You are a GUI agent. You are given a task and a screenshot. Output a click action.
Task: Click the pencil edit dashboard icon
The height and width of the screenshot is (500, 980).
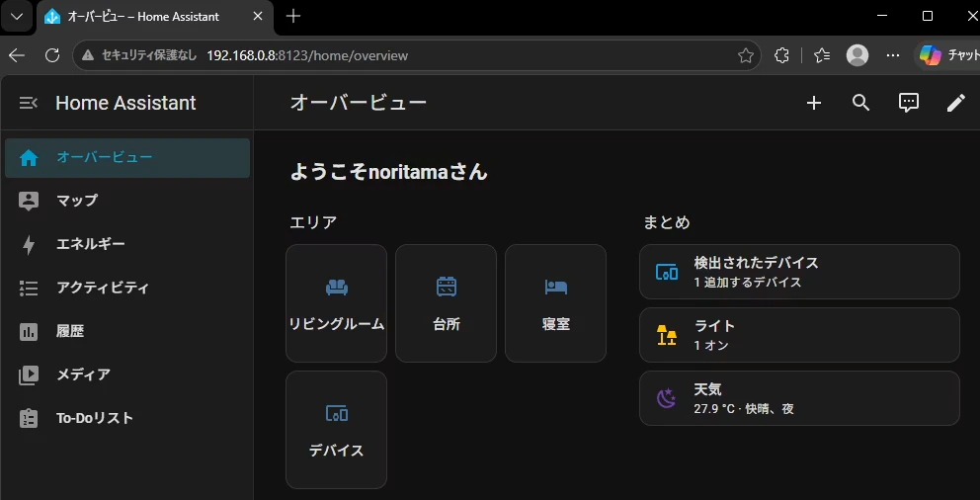pos(955,103)
